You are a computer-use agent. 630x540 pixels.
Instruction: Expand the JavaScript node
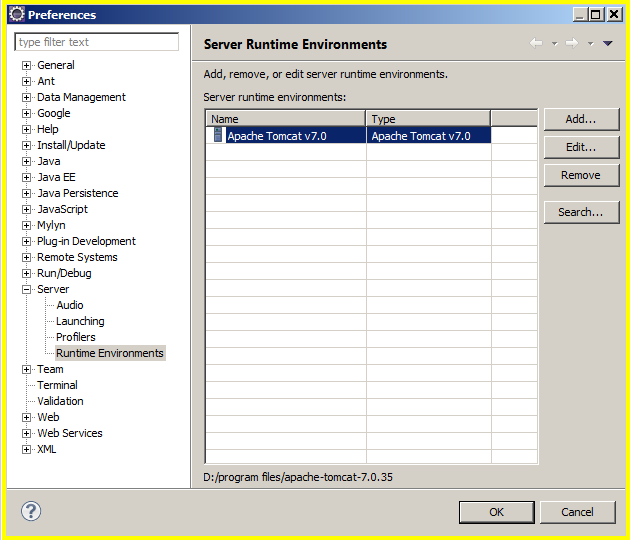26,209
